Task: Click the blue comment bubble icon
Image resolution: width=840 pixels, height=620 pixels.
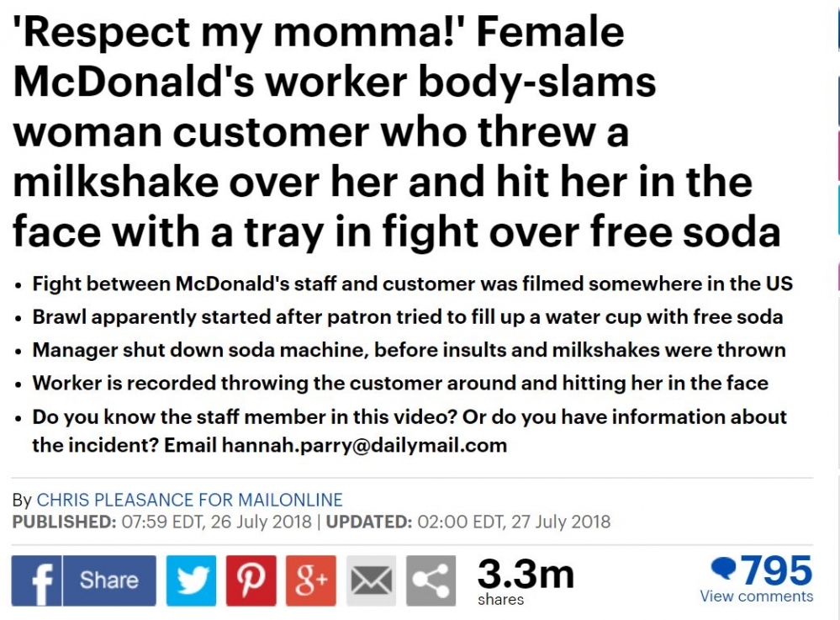Action: 723,570
